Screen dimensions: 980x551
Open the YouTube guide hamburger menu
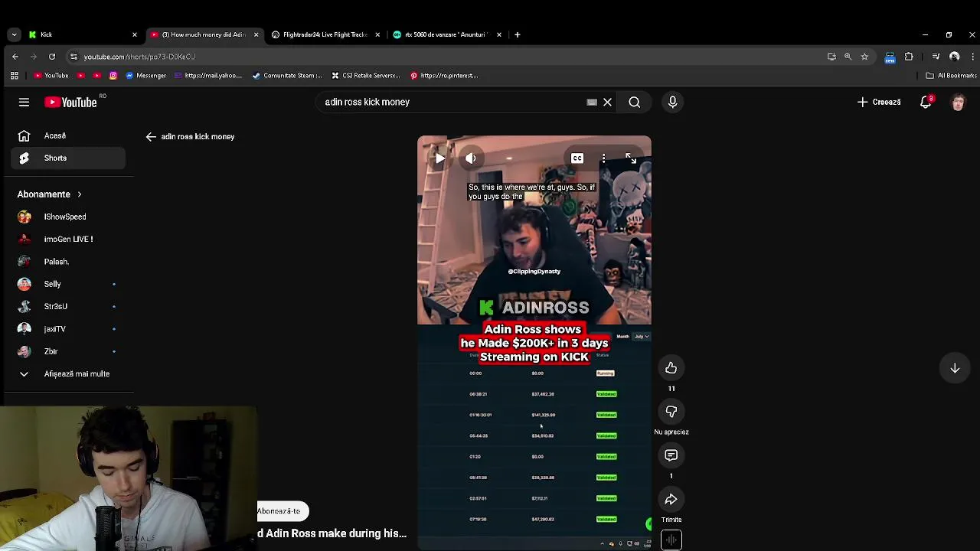pyautogui.click(x=24, y=103)
